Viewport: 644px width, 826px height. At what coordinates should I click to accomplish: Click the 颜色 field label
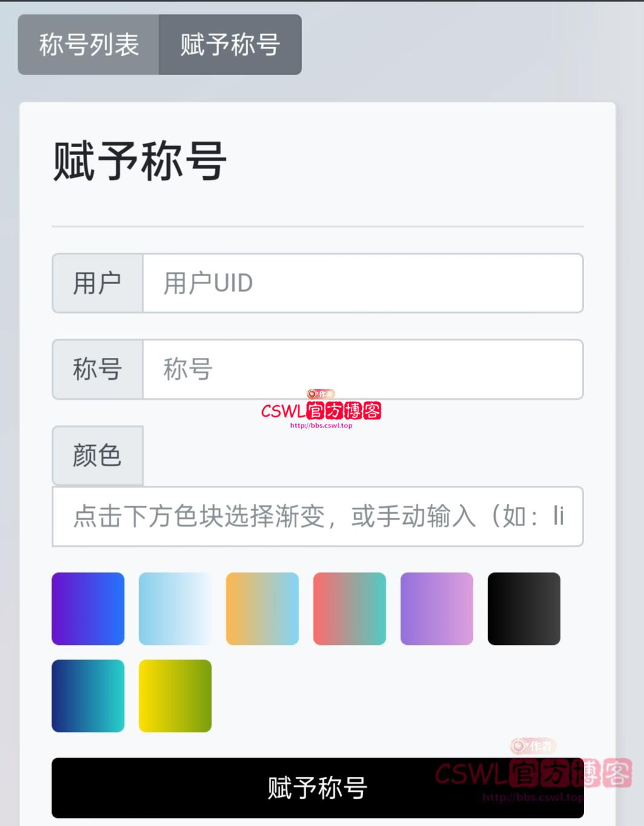[x=97, y=455]
